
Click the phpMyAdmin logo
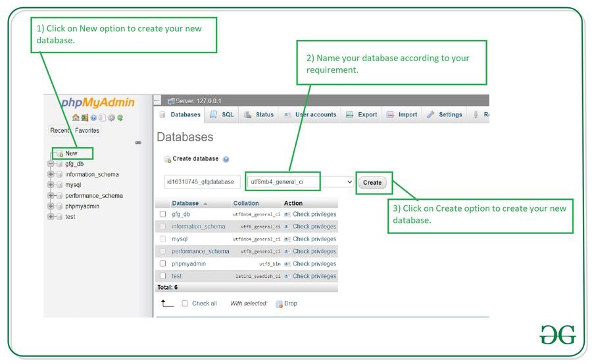pos(98,102)
